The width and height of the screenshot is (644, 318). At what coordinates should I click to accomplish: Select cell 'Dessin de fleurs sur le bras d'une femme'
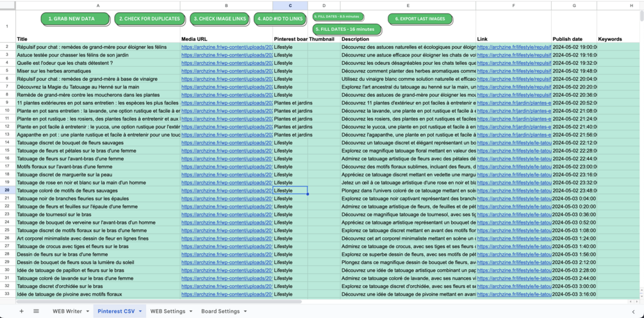coord(98,255)
